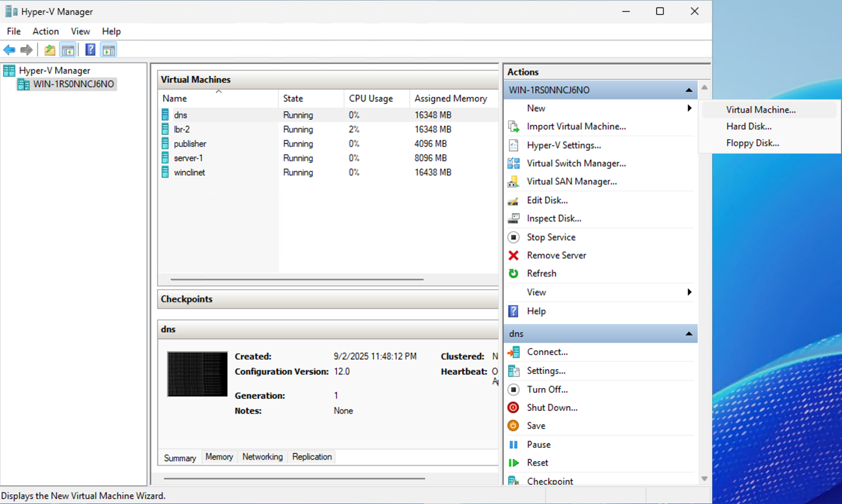The height and width of the screenshot is (504, 842).
Task: Click the green Reset icon
Action: [x=514, y=463]
